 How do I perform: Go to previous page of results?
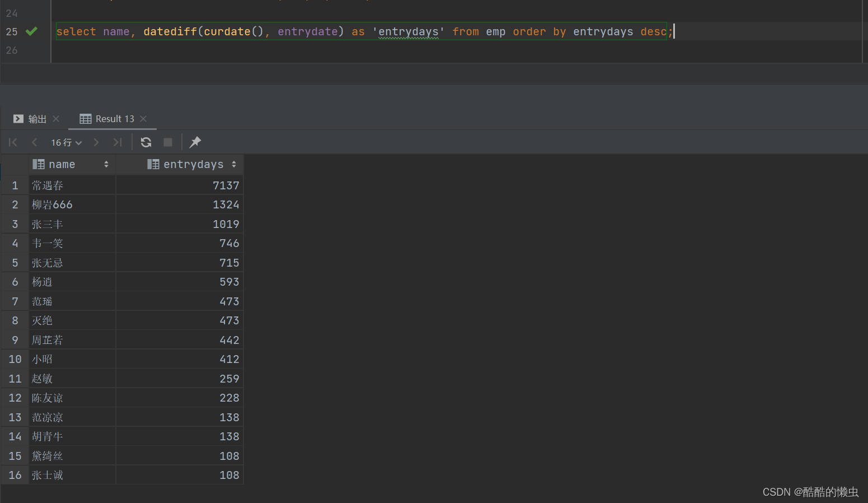tap(35, 142)
